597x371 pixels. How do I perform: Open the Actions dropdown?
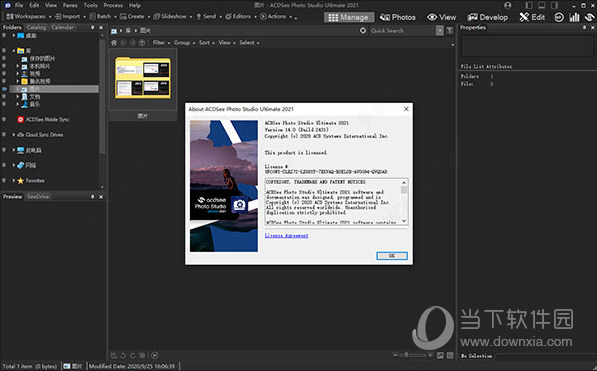point(276,16)
